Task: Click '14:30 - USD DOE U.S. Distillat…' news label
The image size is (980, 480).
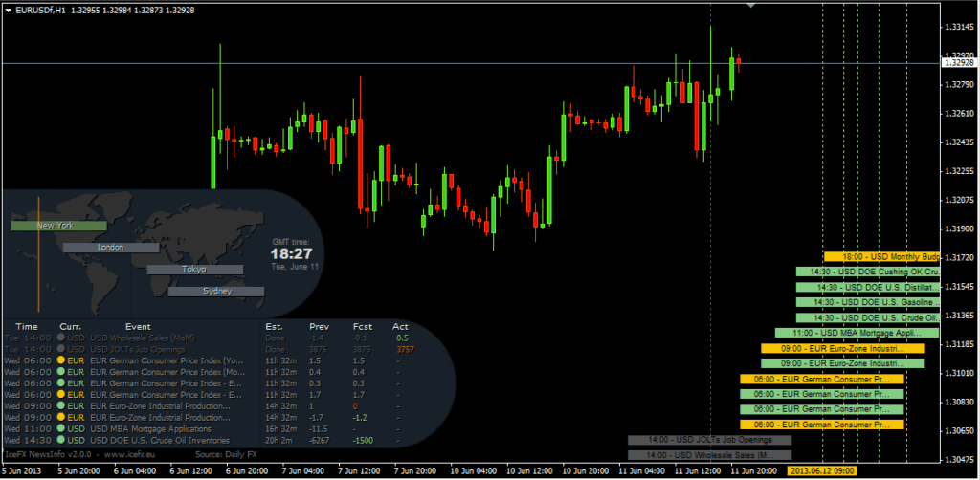Action: pos(867,287)
